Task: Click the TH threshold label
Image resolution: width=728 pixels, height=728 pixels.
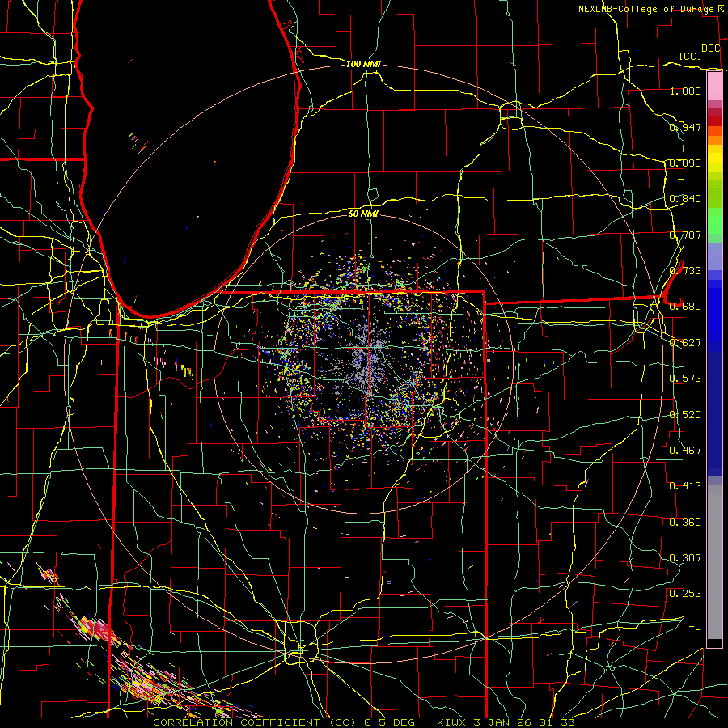Action: click(x=695, y=630)
